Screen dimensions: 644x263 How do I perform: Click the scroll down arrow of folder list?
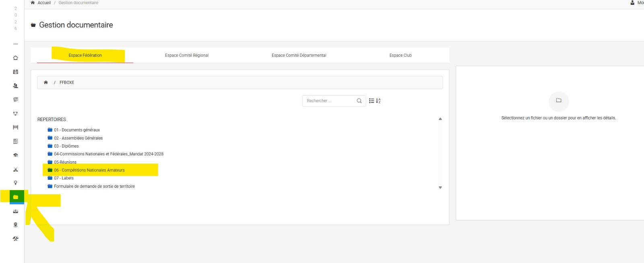tap(440, 187)
